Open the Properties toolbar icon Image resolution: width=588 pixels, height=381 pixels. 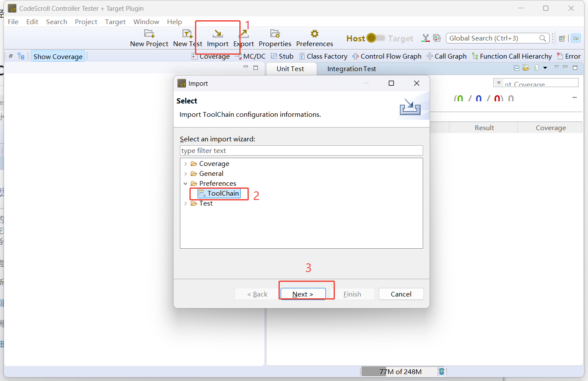(275, 34)
